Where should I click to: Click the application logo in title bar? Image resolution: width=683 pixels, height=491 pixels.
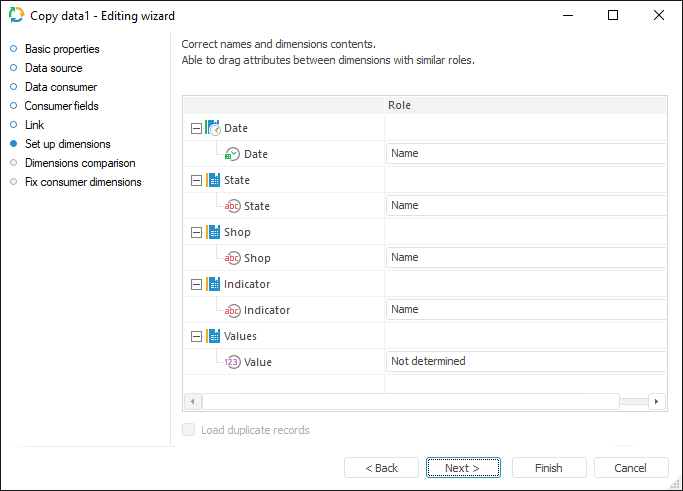pyautogui.click(x=16, y=15)
